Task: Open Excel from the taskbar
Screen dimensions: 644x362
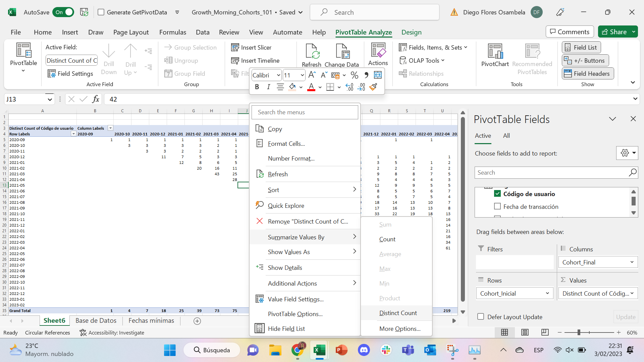Action: 319,350
